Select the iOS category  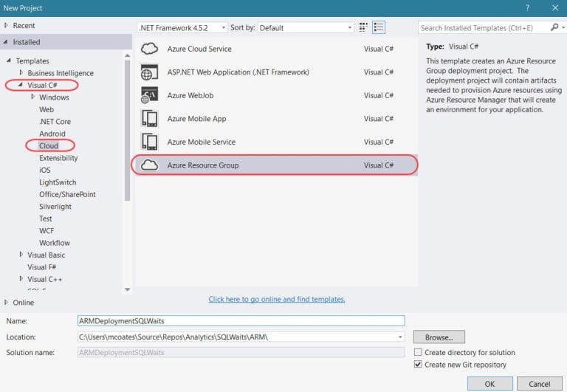pyautogui.click(x=45, y=170)
